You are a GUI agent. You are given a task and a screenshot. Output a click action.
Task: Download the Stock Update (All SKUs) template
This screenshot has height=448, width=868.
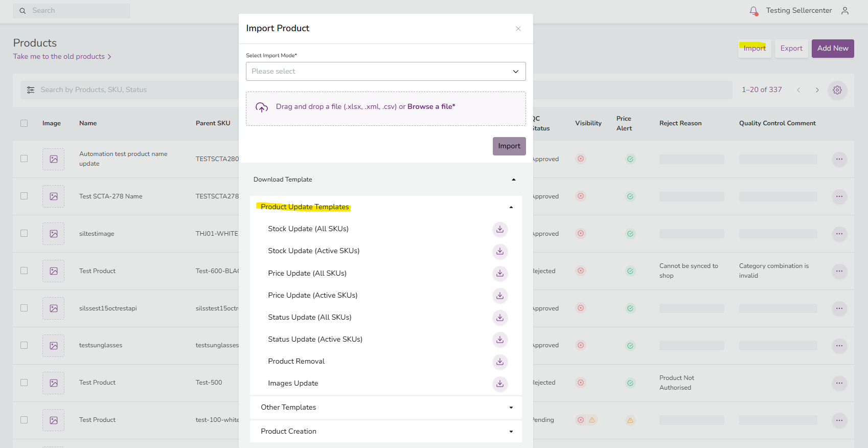point(500,229)
